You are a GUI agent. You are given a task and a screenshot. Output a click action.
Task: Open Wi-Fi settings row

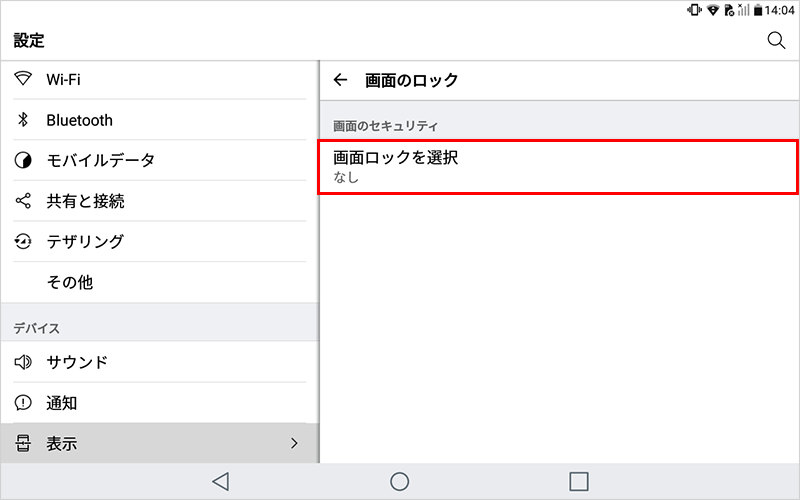(x=160, y=79)
